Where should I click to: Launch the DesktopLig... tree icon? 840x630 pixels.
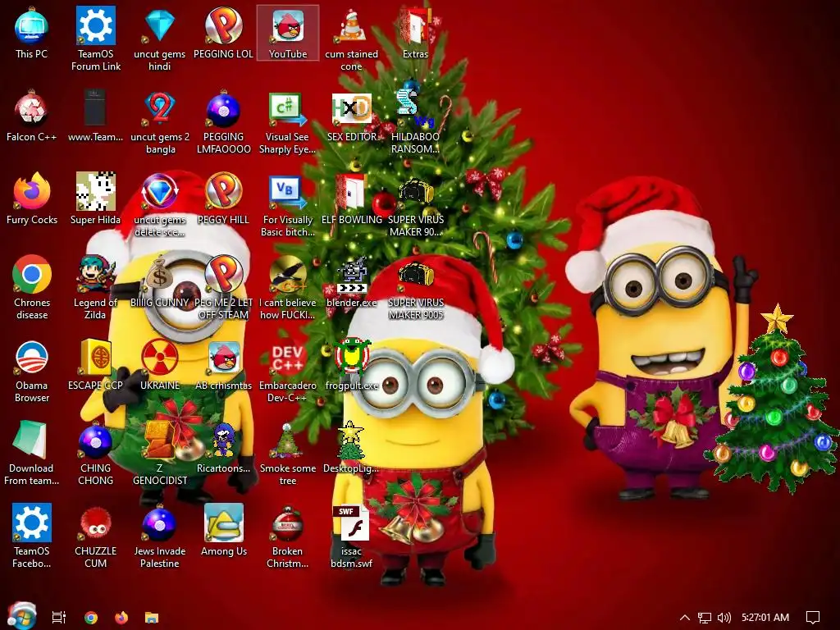pyautogui.click(x=351, y=447)
